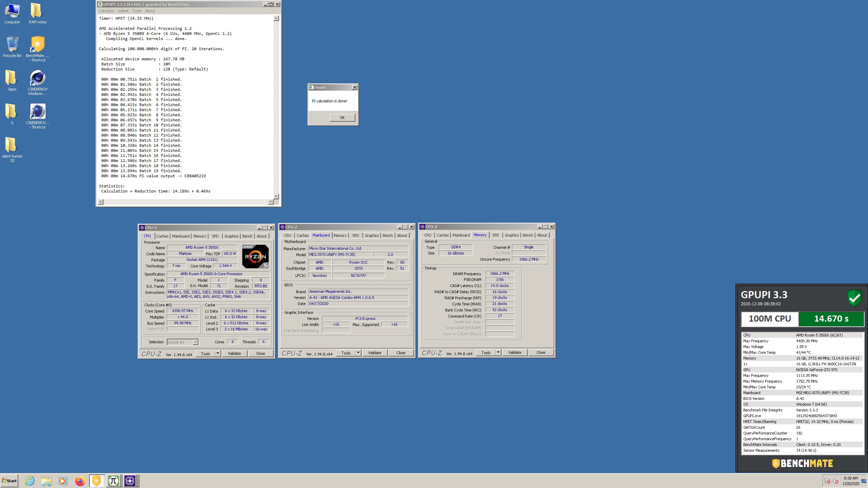Select Caches tab in first CPU-Z window
This screenshot has width=868, height=488.
[x=162, y=236]
